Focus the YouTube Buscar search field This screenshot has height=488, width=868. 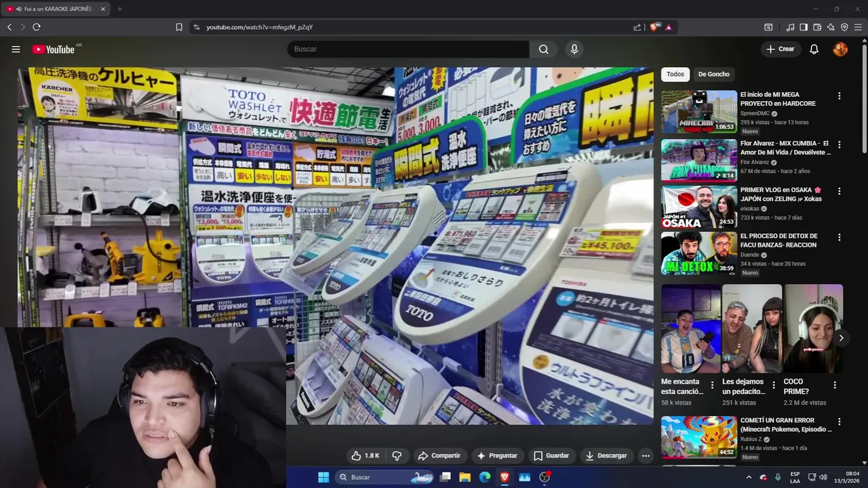(x=408, y=49)
